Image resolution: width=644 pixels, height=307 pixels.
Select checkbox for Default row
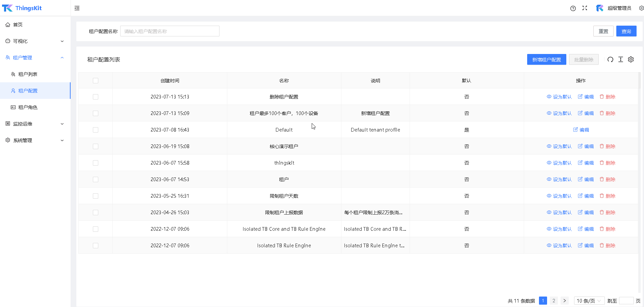(96, 130)
